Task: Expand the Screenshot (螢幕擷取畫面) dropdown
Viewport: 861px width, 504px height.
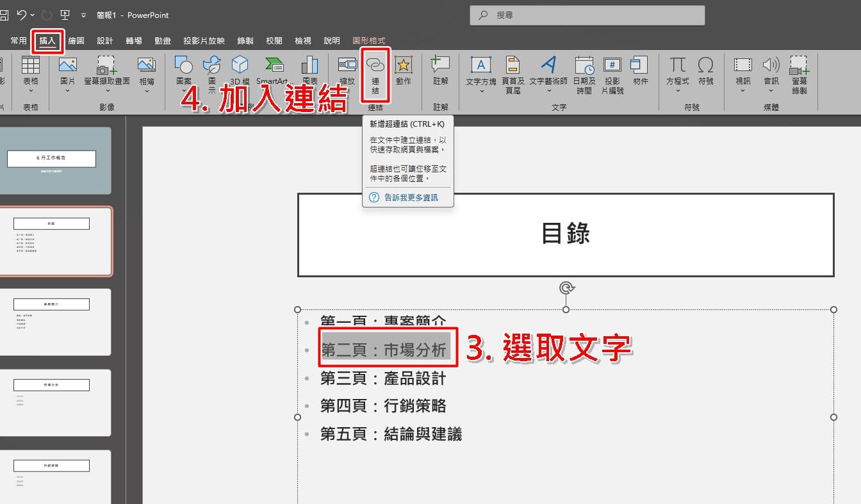Action: (107, 90)
